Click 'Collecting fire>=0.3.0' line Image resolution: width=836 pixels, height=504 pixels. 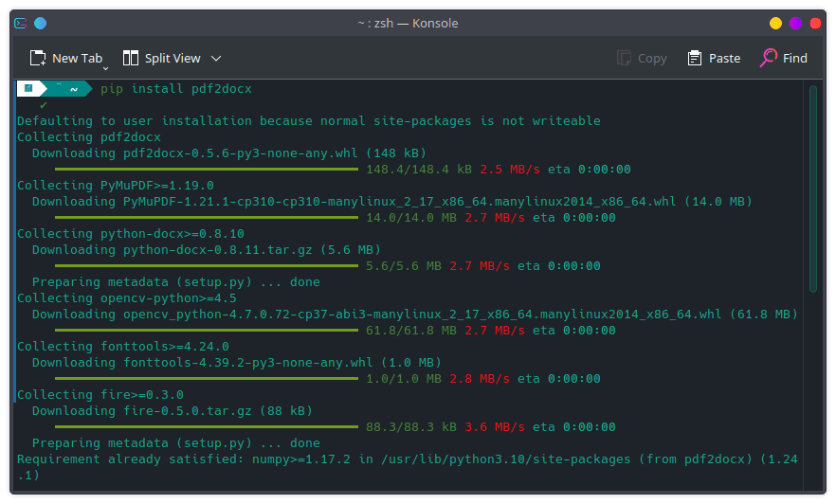tap(100, 395)
